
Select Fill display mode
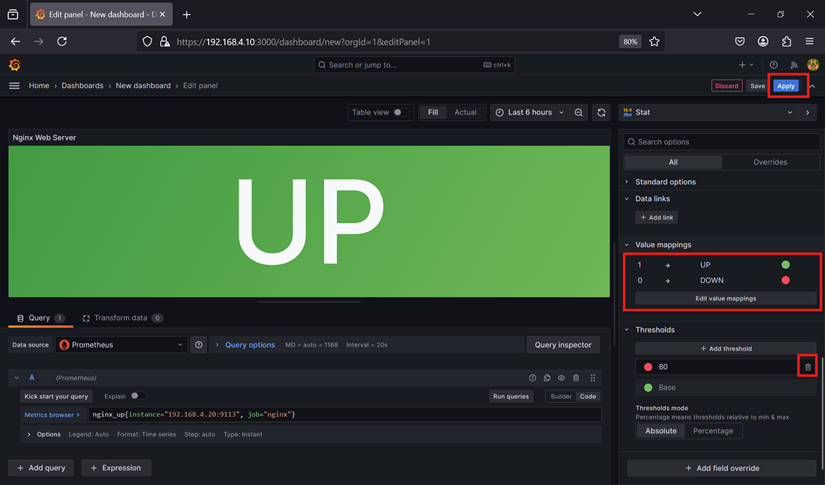click(433, 113)
